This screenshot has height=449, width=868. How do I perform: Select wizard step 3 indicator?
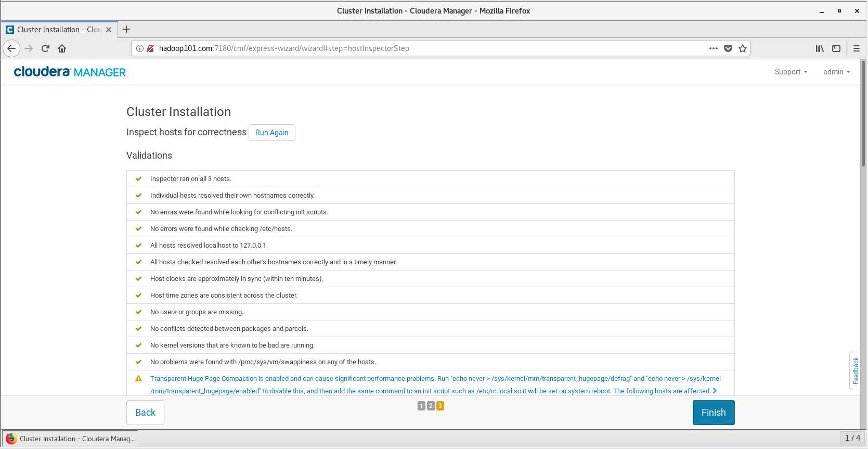[440, 406]
